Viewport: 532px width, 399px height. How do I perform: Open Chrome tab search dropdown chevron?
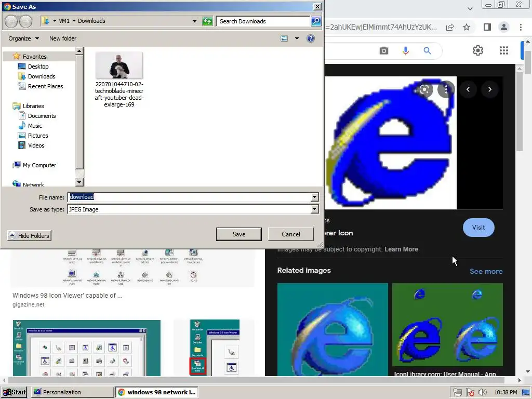(470, 8)
